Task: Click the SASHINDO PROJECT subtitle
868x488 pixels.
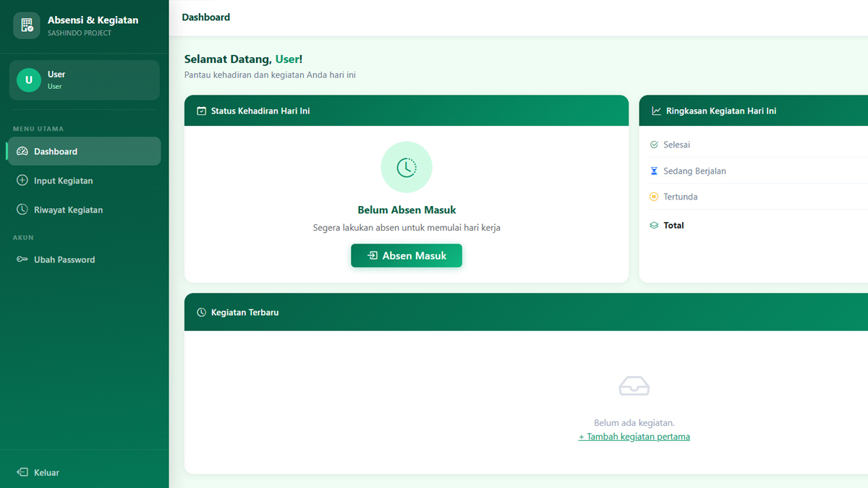Action: point(80,33)
